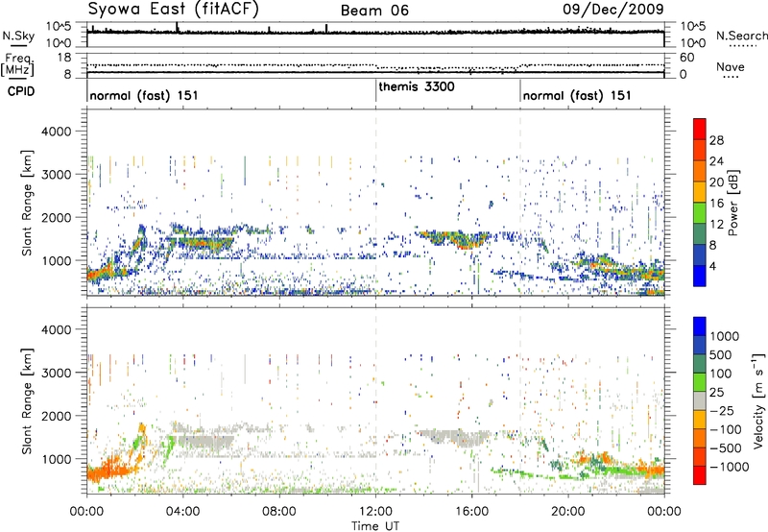The image size is (768, 532).
Task: Click the '28' tick on power colorbar
Action: [716, 140]
